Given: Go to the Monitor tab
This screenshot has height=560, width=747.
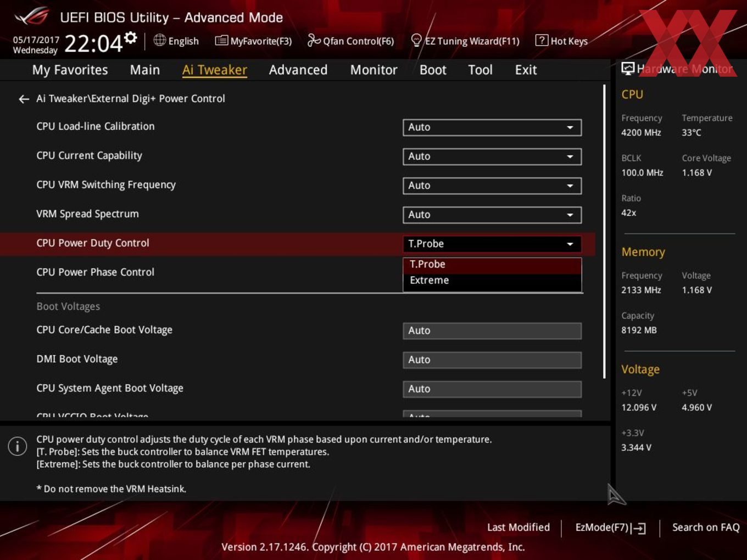Looking at the screenshot, I should point(374,70).
